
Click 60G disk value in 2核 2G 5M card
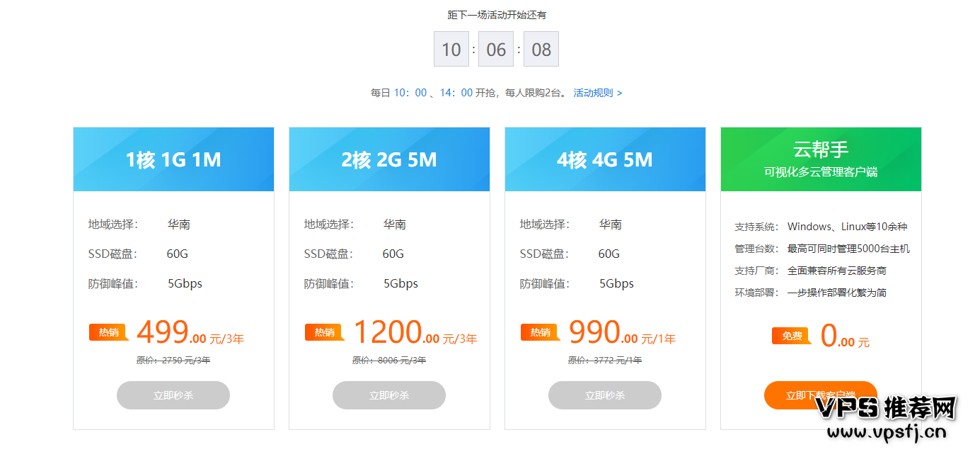click(x=393, y=254)
